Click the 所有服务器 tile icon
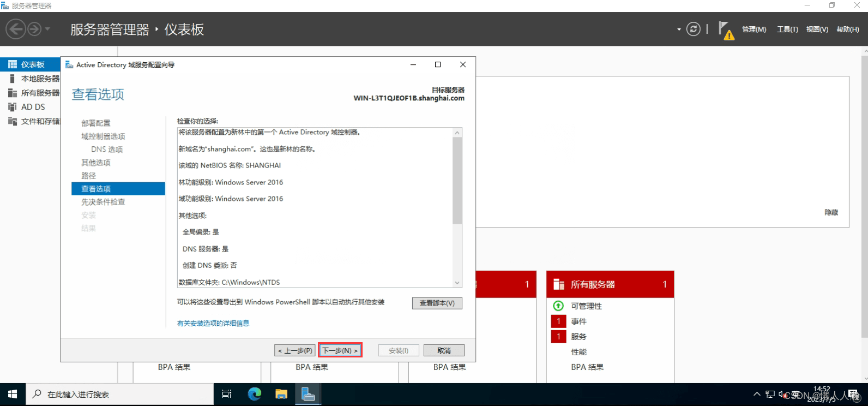Viewport: 868px width, 406px height. [559, 284]
